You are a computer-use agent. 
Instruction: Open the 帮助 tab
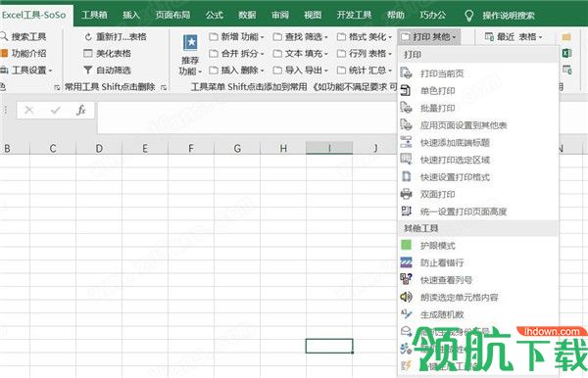[x=396, y=15]
